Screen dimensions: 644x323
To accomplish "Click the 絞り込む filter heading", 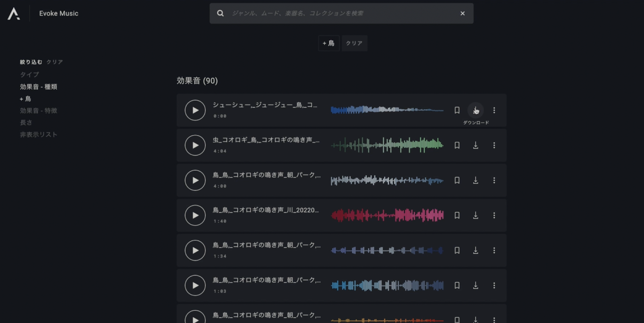I will click(x=31, y=62).
